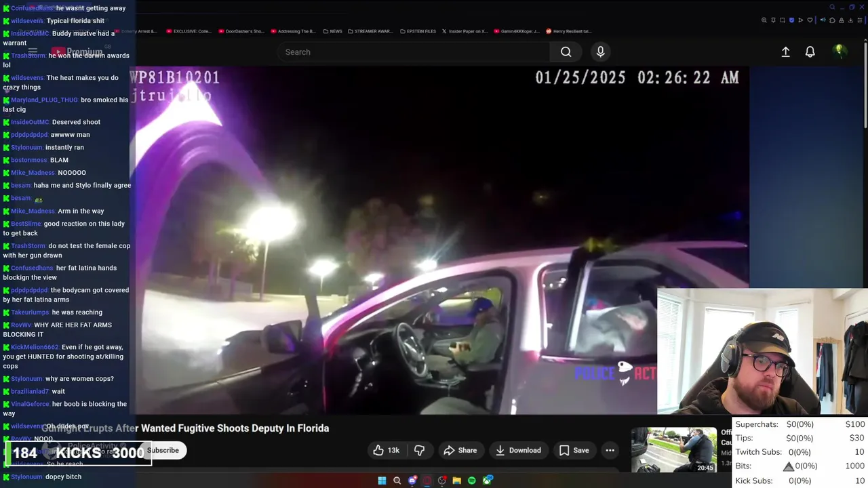
Task: Click the video title Gunfight Erupts text
Action: point(185,428)
